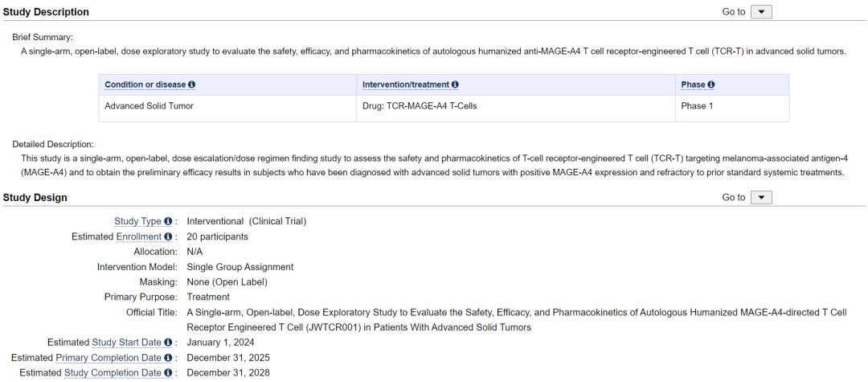Click the info icon for Study Start Date
The height and width of the screenshot is (382, 868).
coord(169,343)
